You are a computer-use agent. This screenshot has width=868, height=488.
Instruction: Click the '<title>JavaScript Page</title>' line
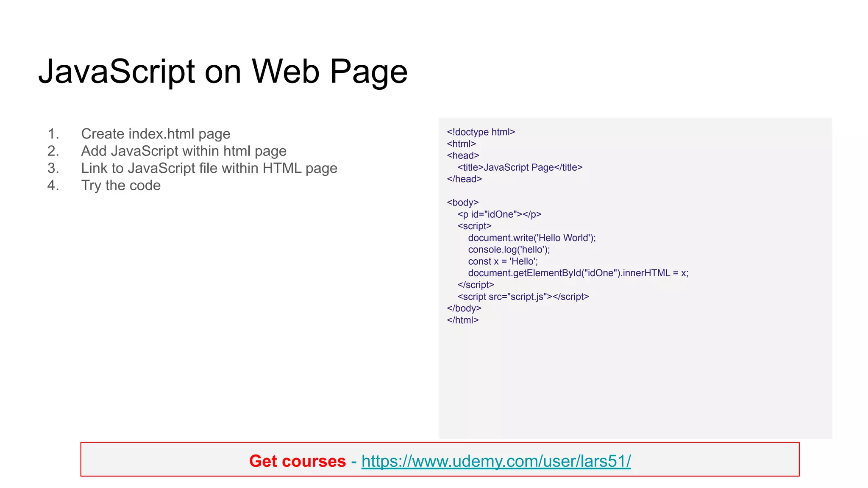pos(520,167)
